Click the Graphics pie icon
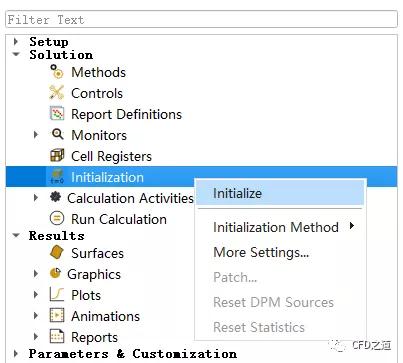This screenshot has width=403, height=363. coord(55,274)
